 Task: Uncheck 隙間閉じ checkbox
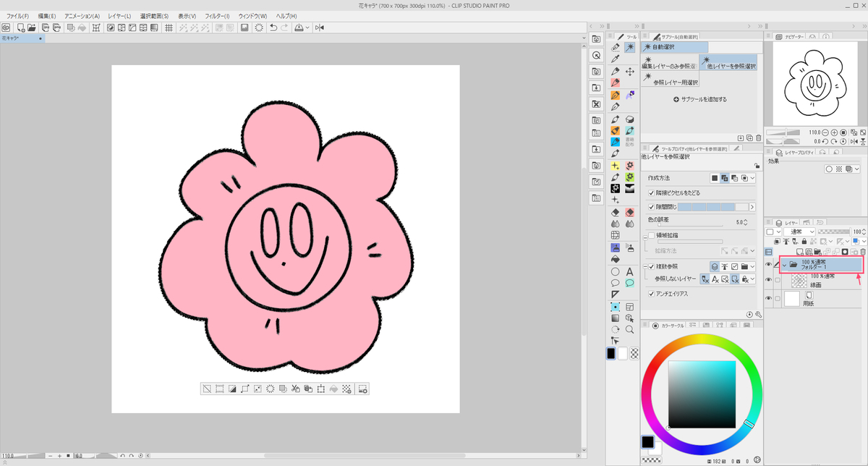[x=652, y=207]
